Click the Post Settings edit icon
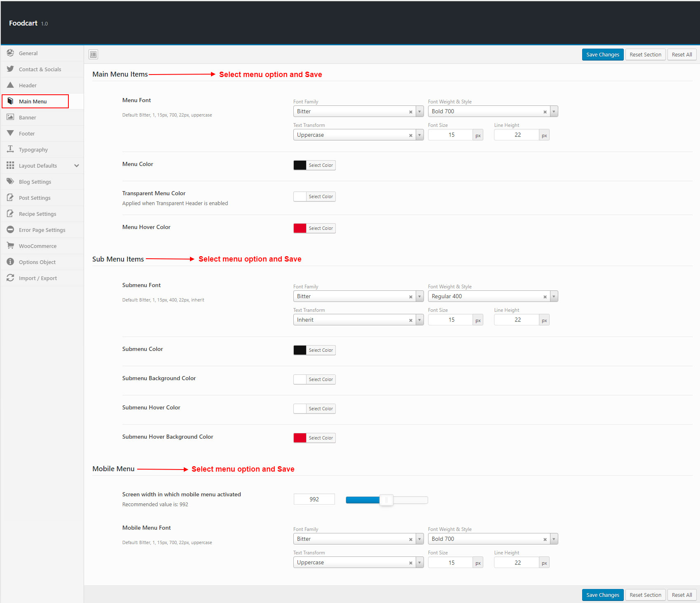 tap(10, 198)
